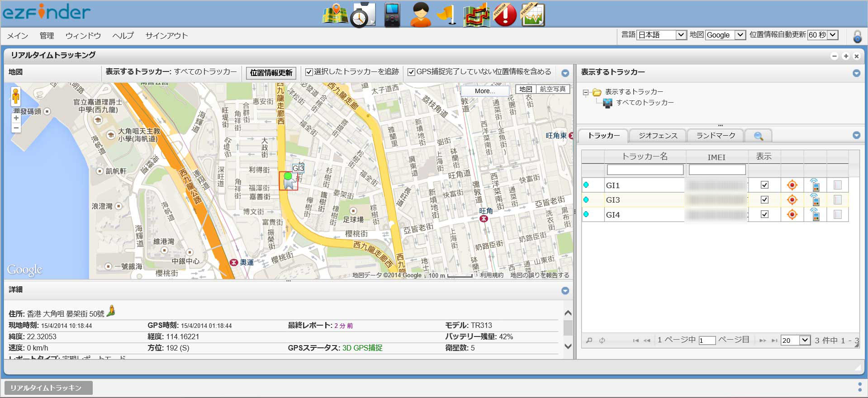Uncheck the follow selected tracker checkbox
This screenshot has width=868, height=398.
(x=309, y=72)
